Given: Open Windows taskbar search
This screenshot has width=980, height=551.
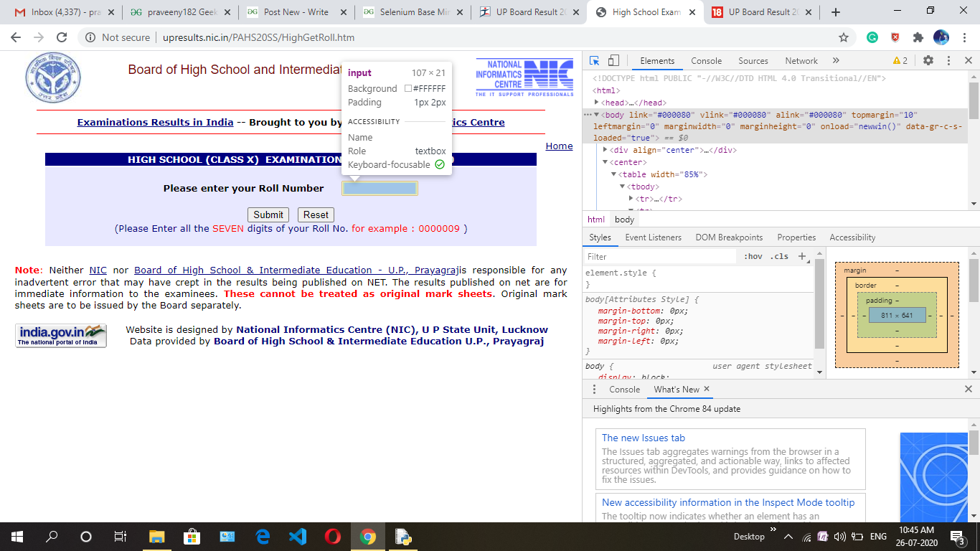Looking at the screenshot, I should tap(52, 537).
